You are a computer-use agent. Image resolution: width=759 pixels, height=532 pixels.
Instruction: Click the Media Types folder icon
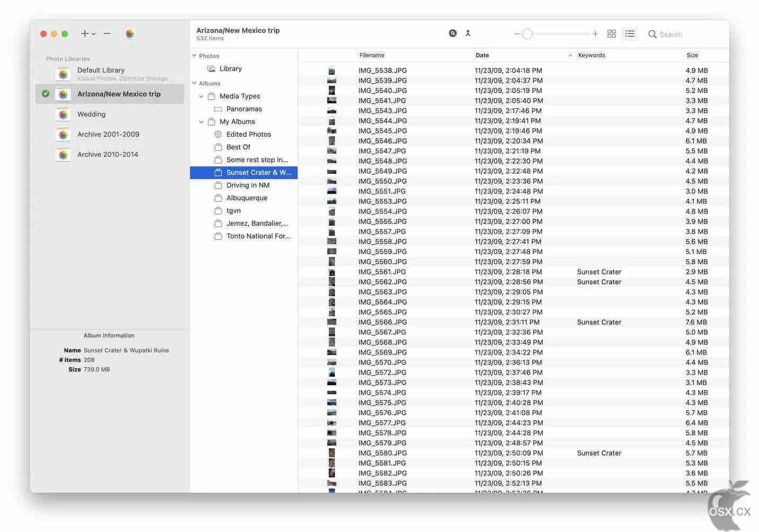(x=211, y=96)
